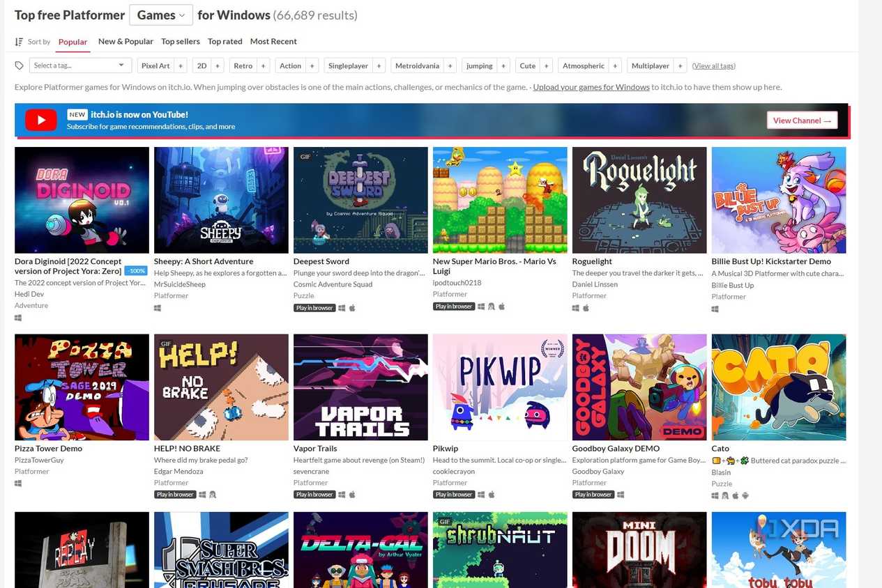Filter by the Pixel Art tag
The width and height of the screenshot is (882, 588).
[x=155, y=65]
